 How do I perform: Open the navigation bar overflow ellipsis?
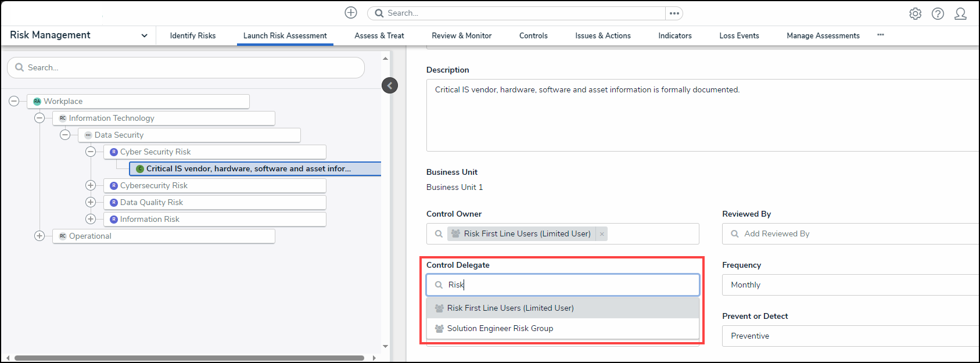[x=881, y=35]
